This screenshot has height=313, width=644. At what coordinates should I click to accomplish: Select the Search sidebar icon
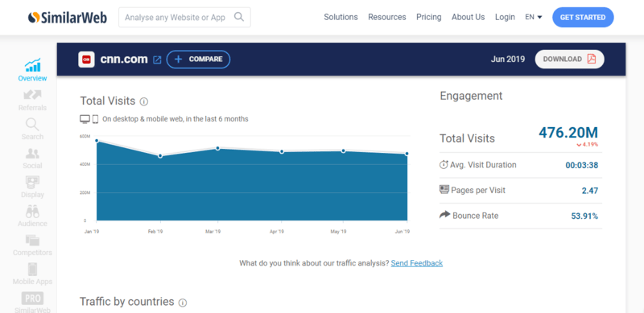(x=32, y=125)
